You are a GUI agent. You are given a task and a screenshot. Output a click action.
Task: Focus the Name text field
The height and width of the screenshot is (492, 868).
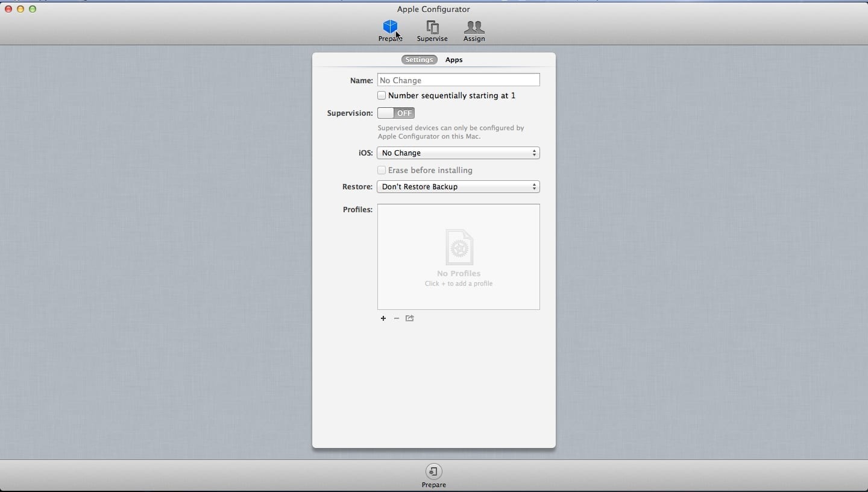(x=458, y=80)
